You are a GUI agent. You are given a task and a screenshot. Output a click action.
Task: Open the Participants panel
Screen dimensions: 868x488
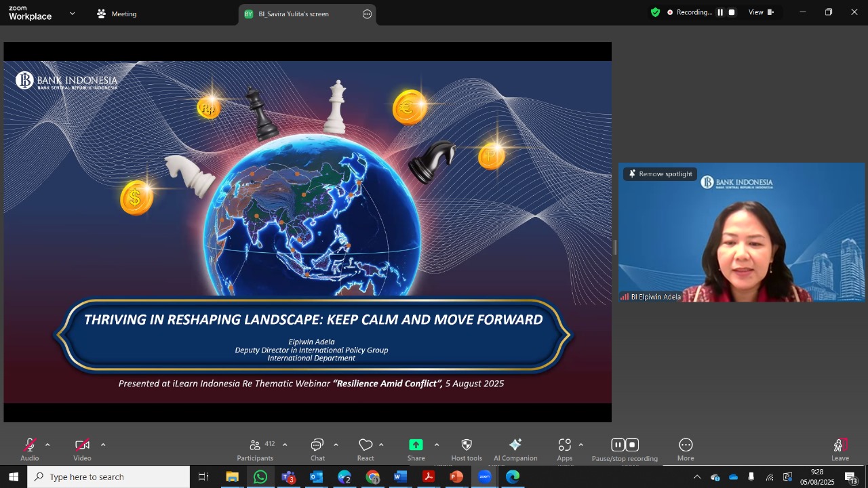256,449
